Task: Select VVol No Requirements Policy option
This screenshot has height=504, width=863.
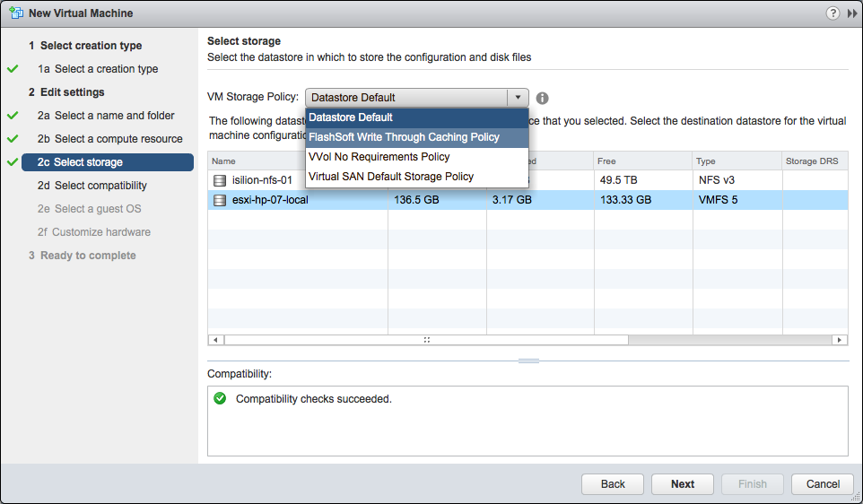Action: (x=379, y=157)
